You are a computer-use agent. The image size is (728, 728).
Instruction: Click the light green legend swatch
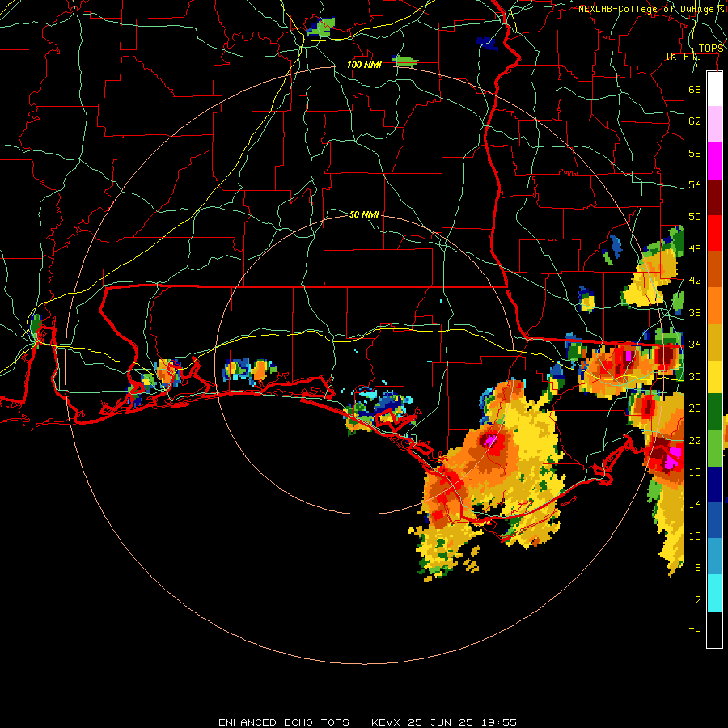tap(714, 448)
